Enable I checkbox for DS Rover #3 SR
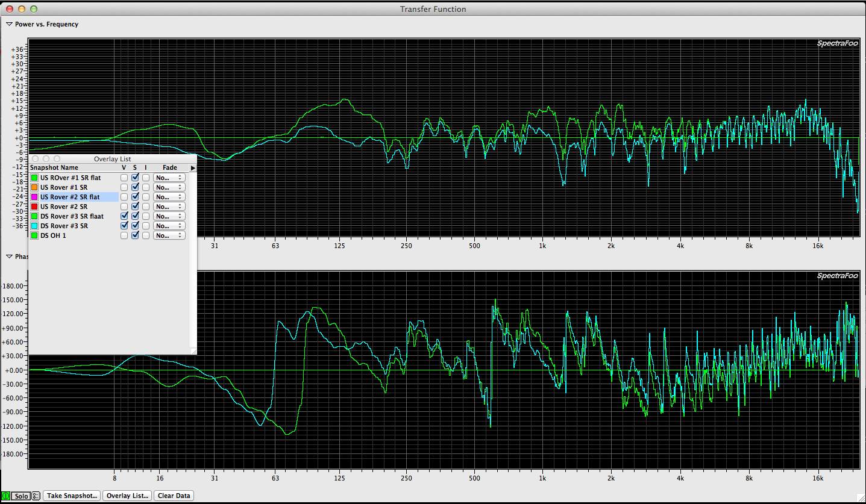 pyautogui.click(x=146, y=226)
